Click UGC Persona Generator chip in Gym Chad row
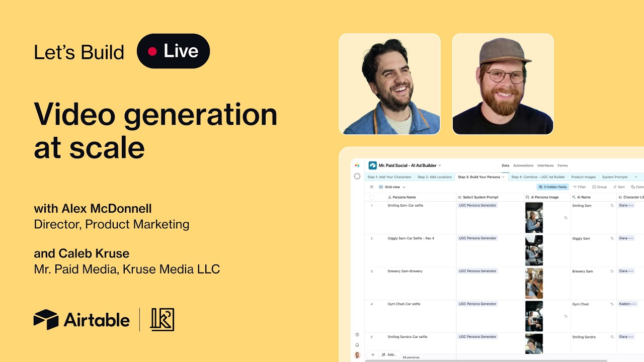 477,304
